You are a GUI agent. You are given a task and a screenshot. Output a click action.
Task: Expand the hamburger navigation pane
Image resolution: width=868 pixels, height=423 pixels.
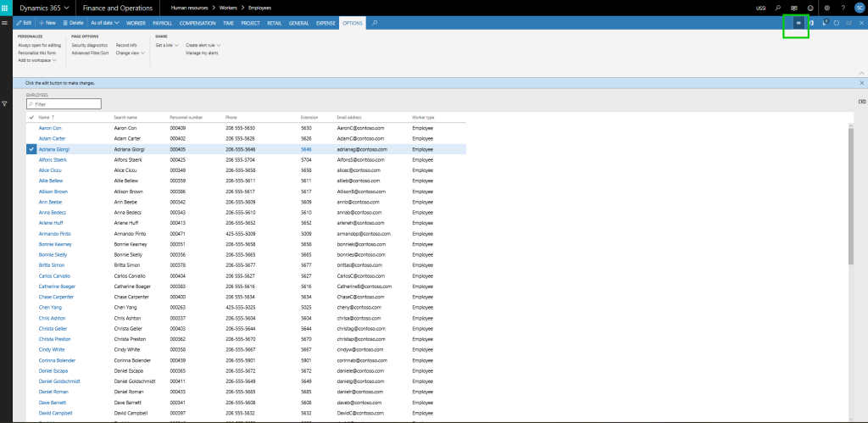(x=4, y=23)
